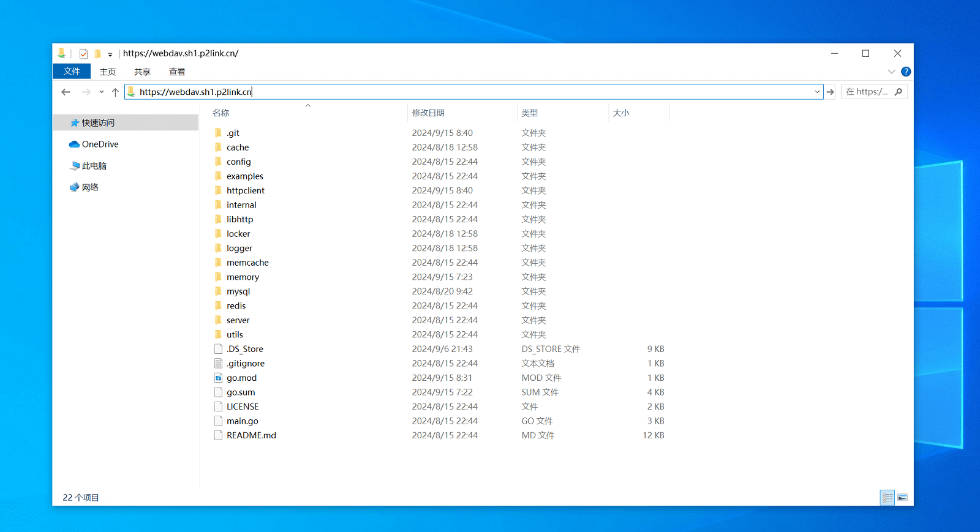Click the Properties icon in quick access toolbar
Image resolution: width=980 pixels, height=532 pixels.
pyautogui.click(x=84, y=54)
